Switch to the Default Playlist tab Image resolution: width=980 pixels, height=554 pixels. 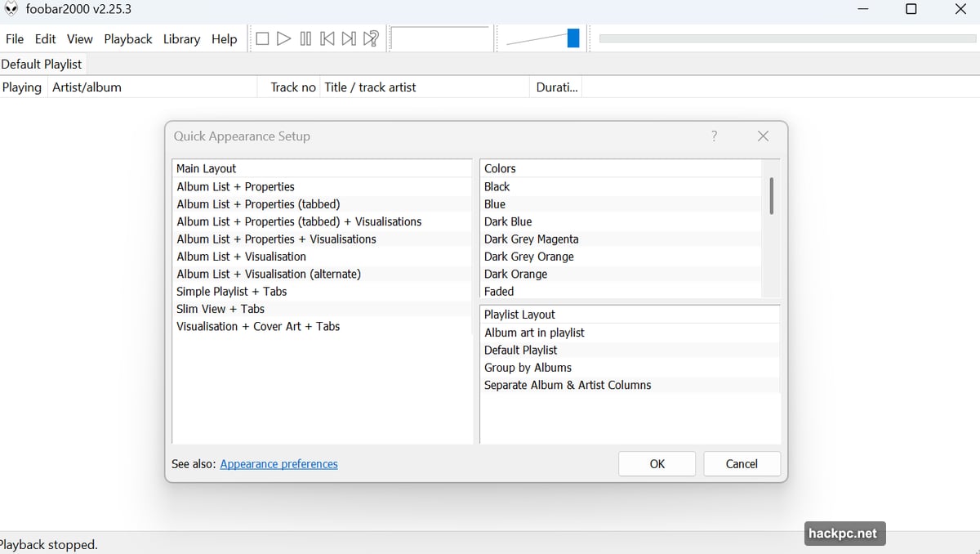[42, 64]
